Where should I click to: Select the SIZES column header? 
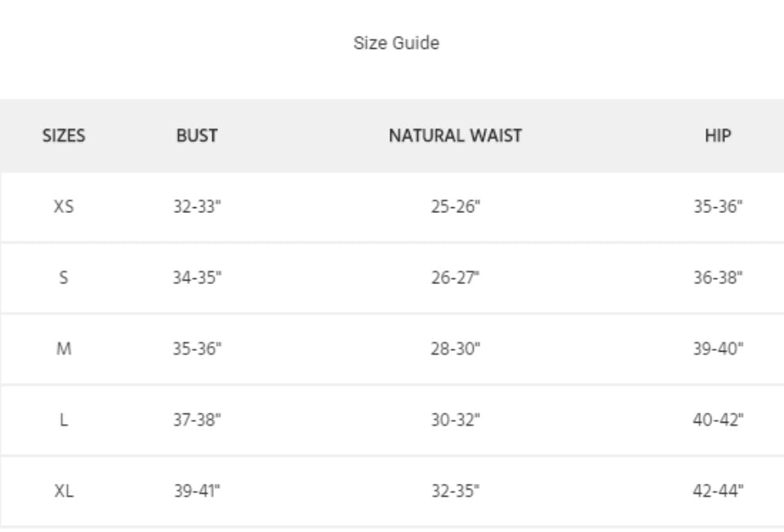tap(64, 135)
